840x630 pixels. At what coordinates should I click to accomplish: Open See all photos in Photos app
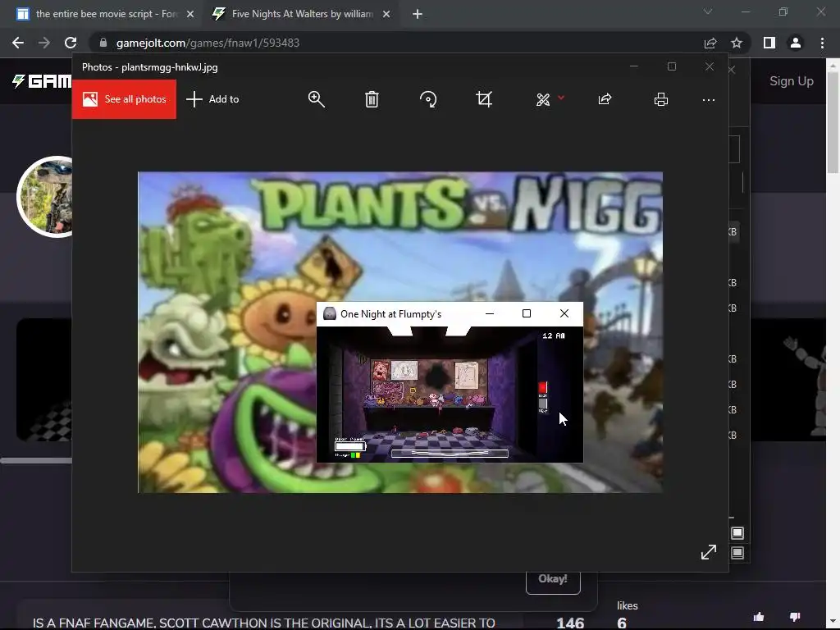tap(125, 99)
